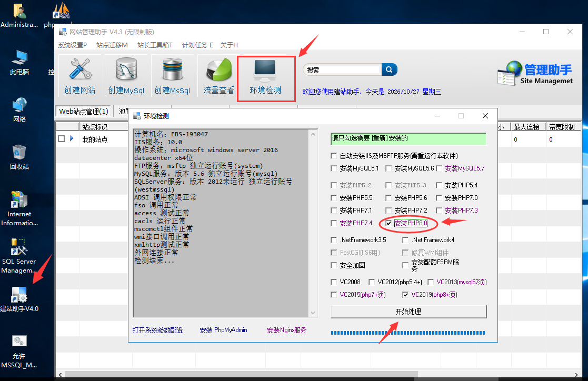Open the 站点迁移M menu

point(112,45)
